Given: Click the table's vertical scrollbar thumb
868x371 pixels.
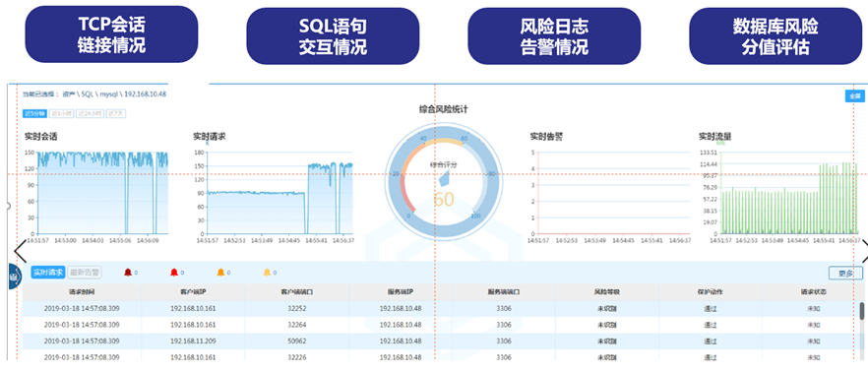Looking at the screenshot, I should click(x=861, y=311).
